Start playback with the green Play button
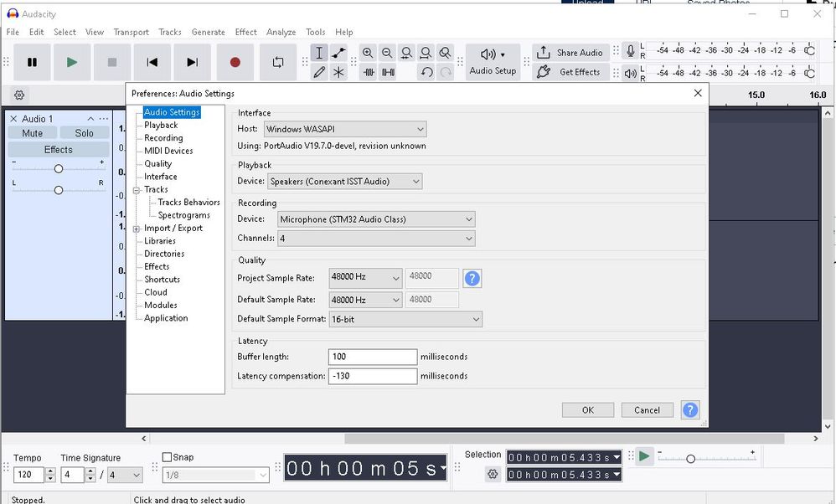 (x=72, y=62)
